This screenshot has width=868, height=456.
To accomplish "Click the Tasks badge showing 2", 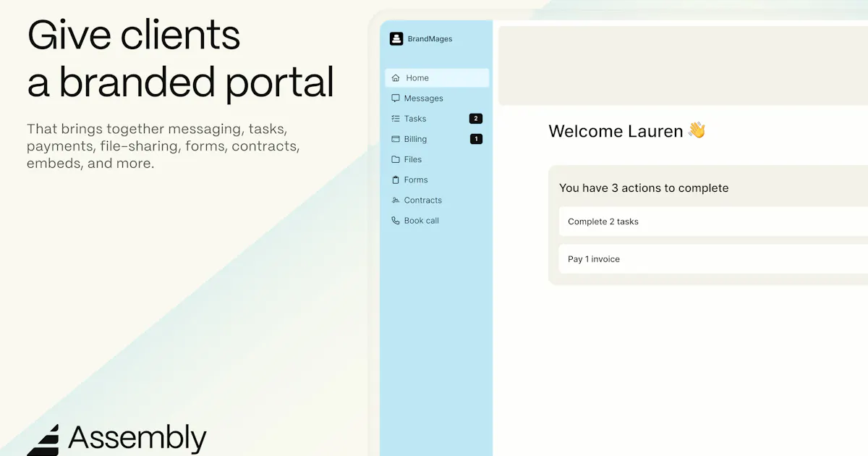I will click(x=476, y=119).
